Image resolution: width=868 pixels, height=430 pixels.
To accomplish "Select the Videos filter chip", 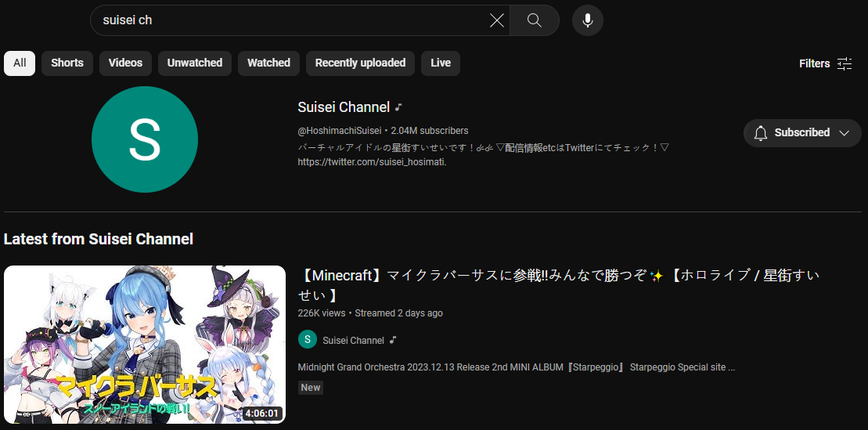I will [125, 63].
